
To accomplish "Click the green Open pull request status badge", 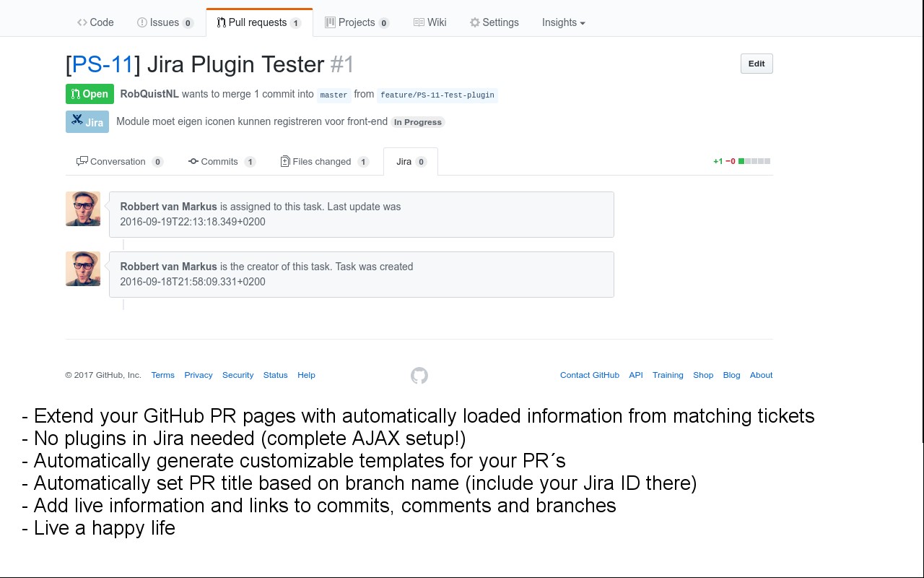I will click(x=90, y=94).
